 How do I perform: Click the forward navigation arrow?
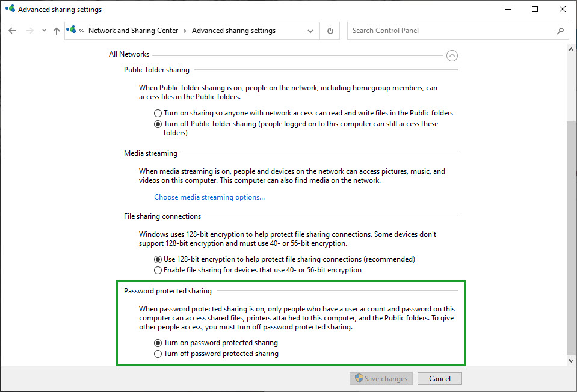(x=29, y=30)
